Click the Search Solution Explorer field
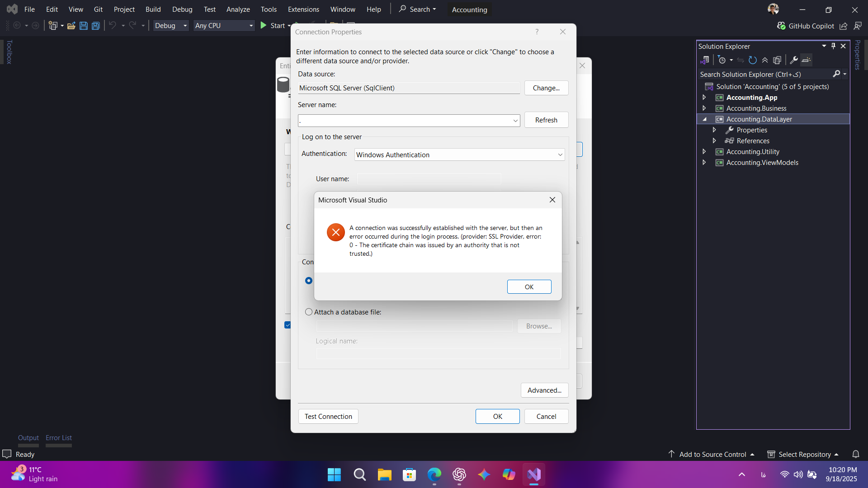 (x=765, y=74)
